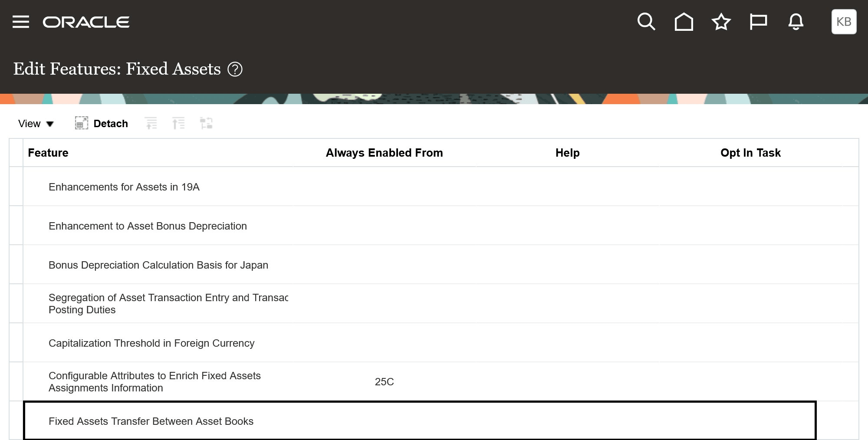This screenshot has height=440, width=868.
Task: Click the 25C always-enabled value
Action: pyautogui.click(x=385, y=382)
